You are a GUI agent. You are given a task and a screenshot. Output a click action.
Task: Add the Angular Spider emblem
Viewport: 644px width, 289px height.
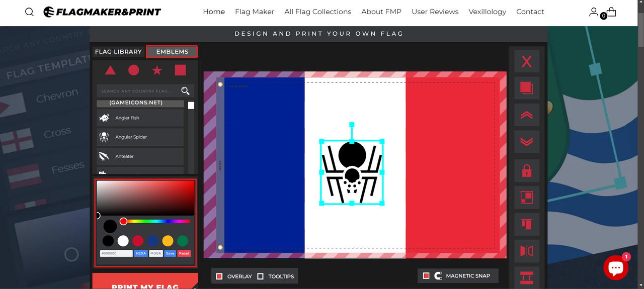140,137
